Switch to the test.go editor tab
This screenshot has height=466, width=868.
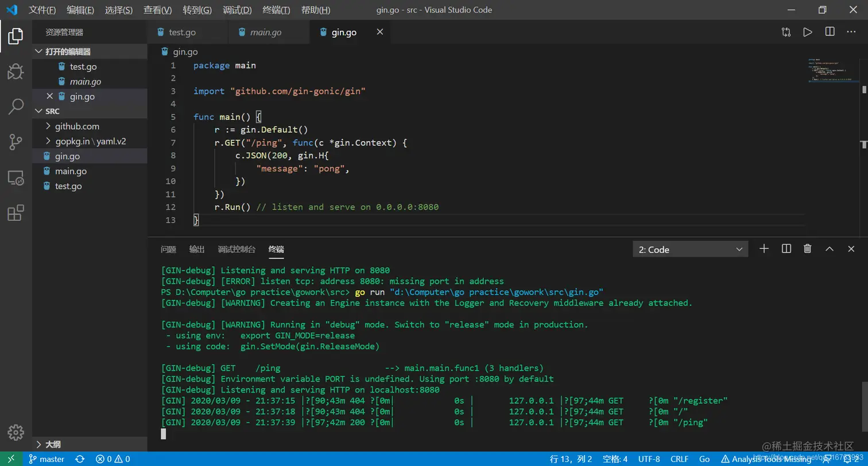(x=188, y=32)
